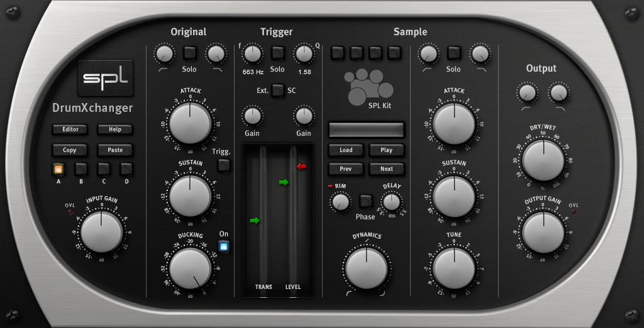Copy the current settings
The image size is (644, 328).
pyautogui.click(x=70, y=150)
